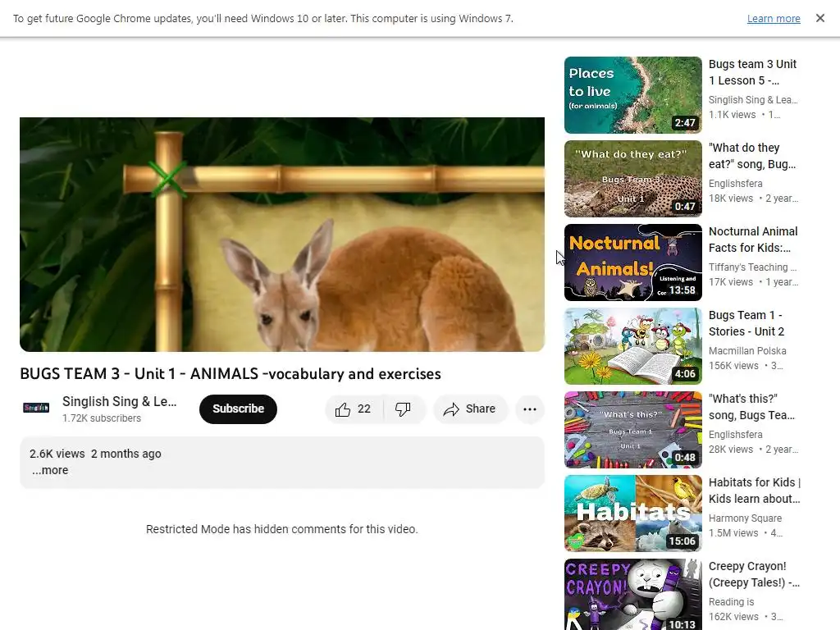840x630 pixels.
Task: Open the Places to live thumbnail
Action: (632, 95)
